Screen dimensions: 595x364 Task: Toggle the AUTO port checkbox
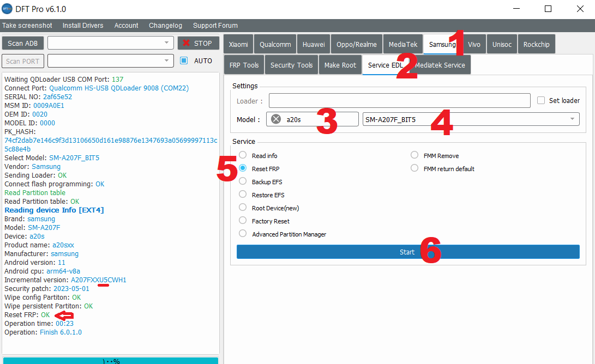184,60
